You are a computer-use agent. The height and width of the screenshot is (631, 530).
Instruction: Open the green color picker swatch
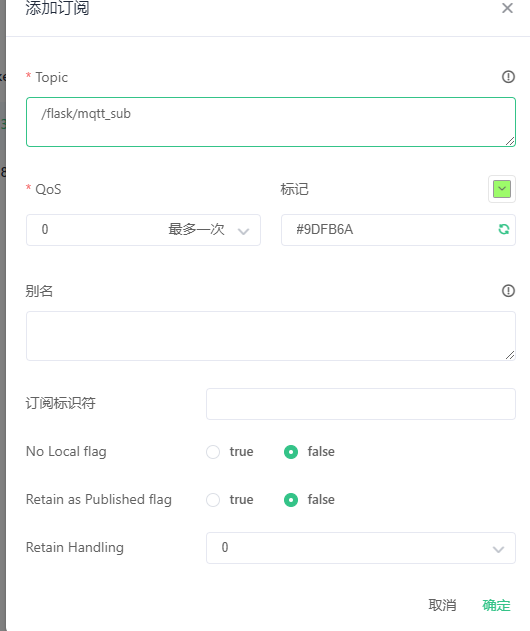point(502,189)
